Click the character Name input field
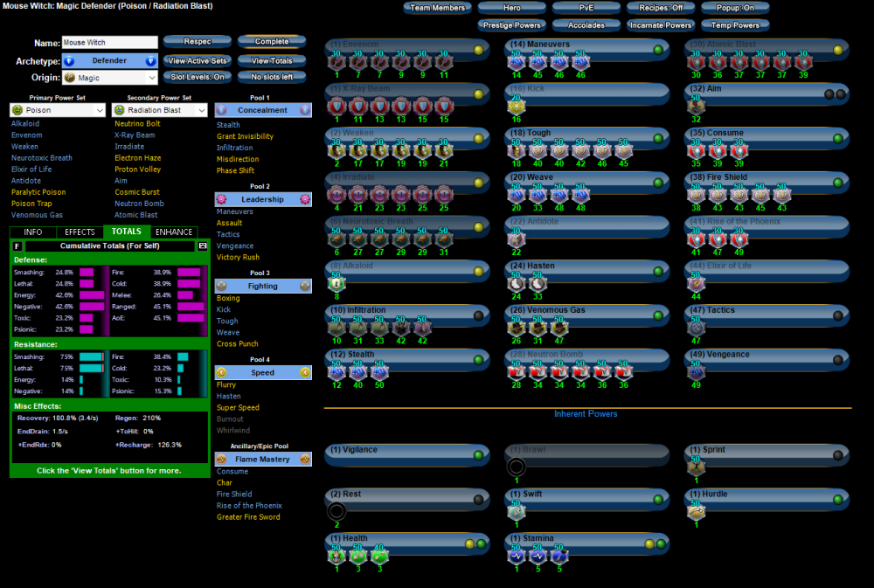This screenshot has height=588, width=874. (109, 42)
